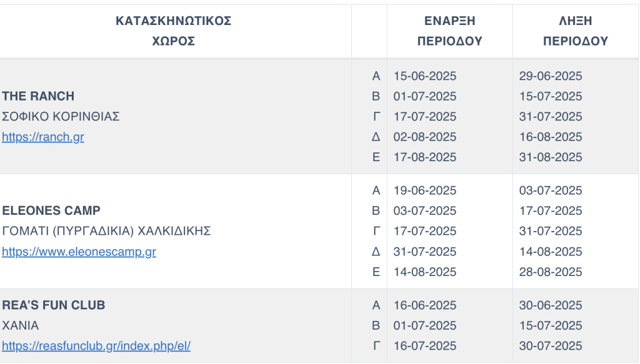Click the 30-07-2025 end date

tap(551, 346)
